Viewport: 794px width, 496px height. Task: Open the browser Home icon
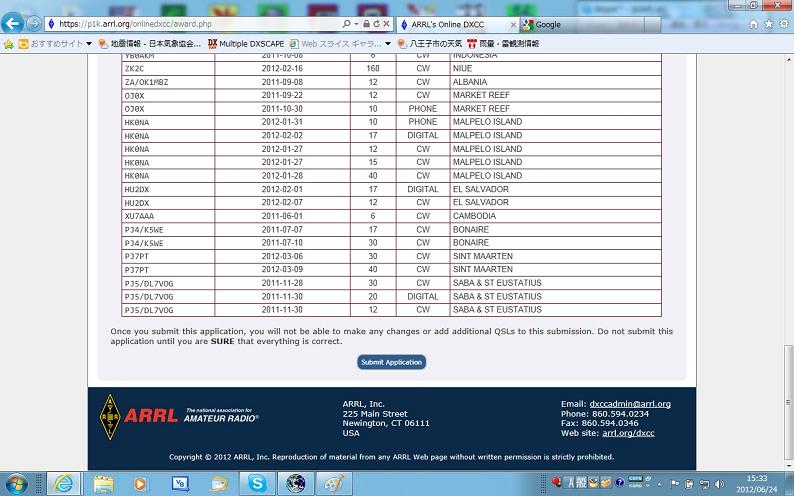click(753, 24)
